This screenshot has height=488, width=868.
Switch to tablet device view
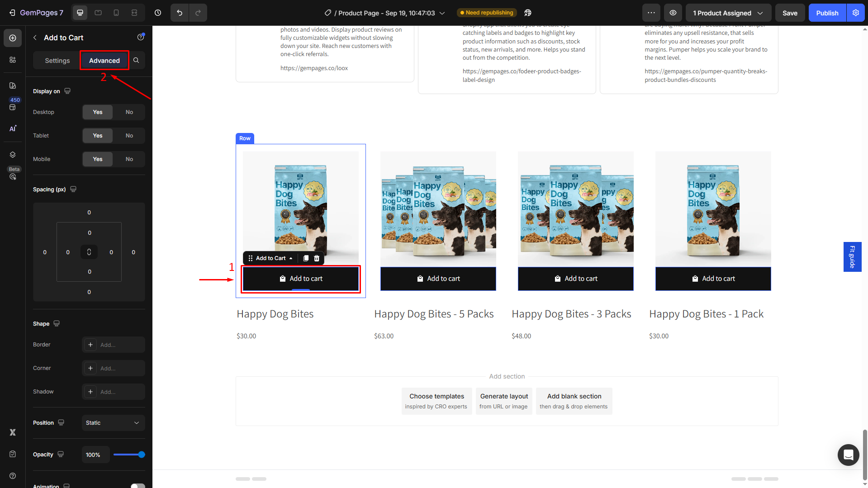tap(98, 13)
